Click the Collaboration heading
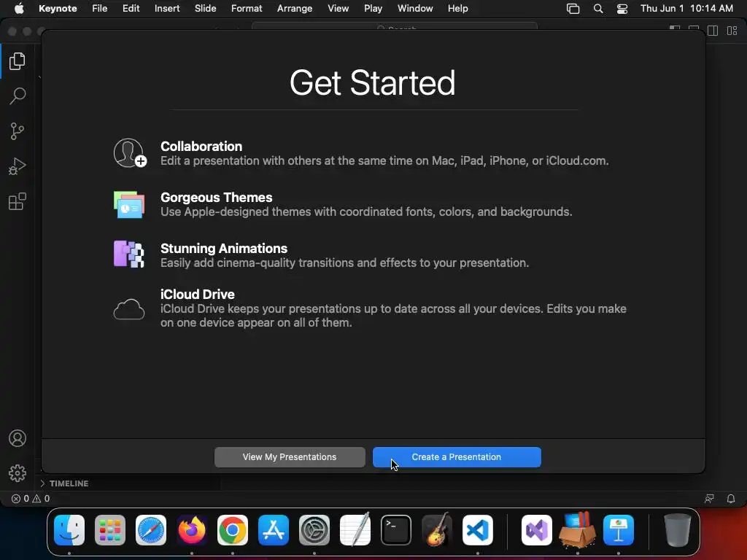 [201, 146]
